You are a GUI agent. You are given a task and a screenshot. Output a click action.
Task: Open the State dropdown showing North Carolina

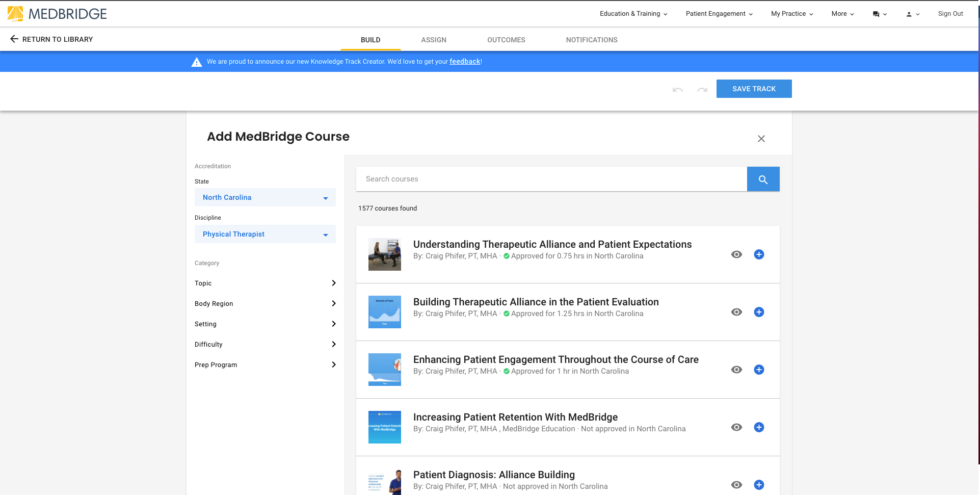(265, 197)
